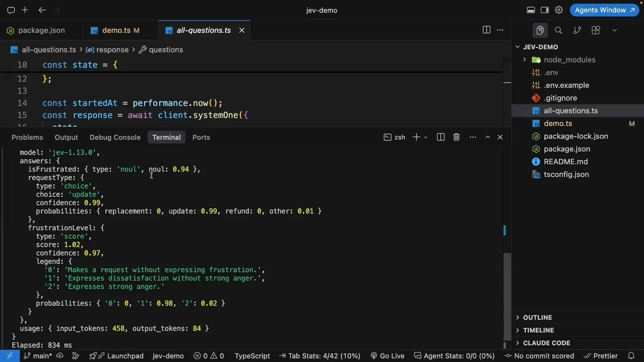This screenshot has height=362, width=644.
Task: Click Tab Stats 4/42 status item
Action: click(x=320, y=356)
